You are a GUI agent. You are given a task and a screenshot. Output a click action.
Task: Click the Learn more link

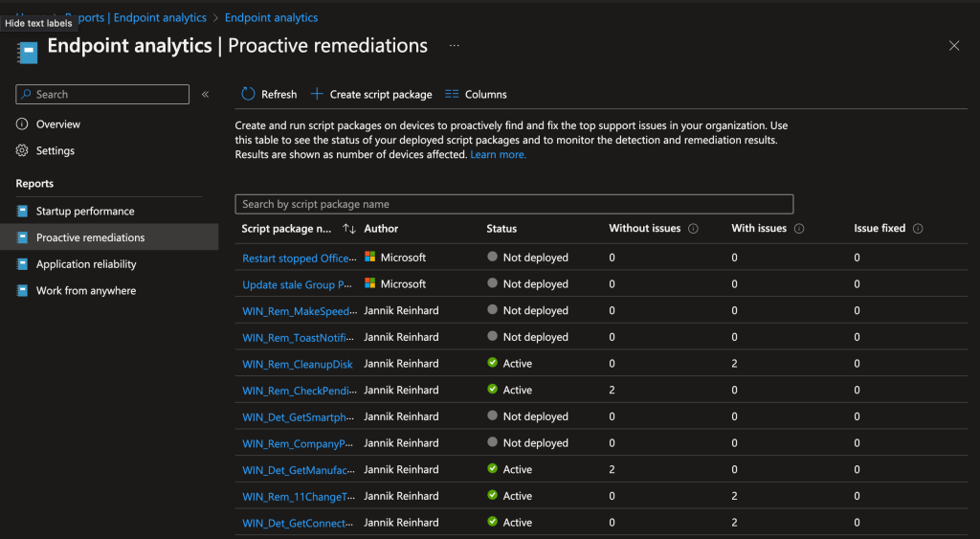click(498, 155)
